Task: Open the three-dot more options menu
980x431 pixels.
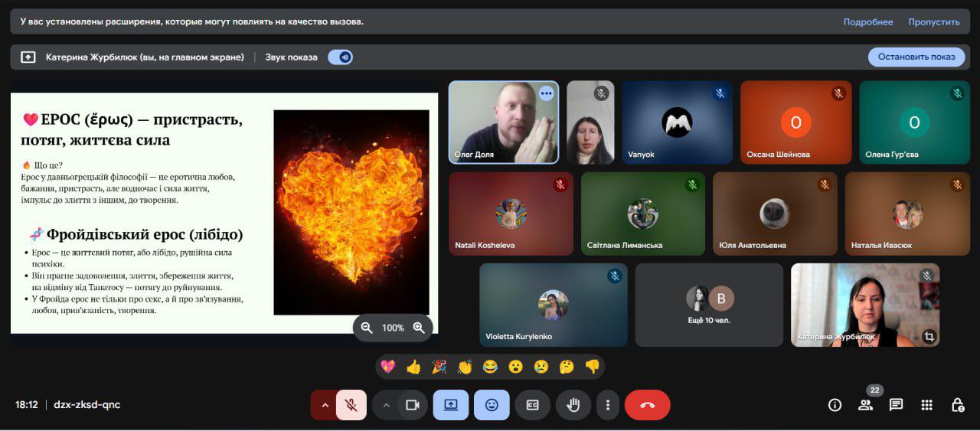Action: coord(608,405)
